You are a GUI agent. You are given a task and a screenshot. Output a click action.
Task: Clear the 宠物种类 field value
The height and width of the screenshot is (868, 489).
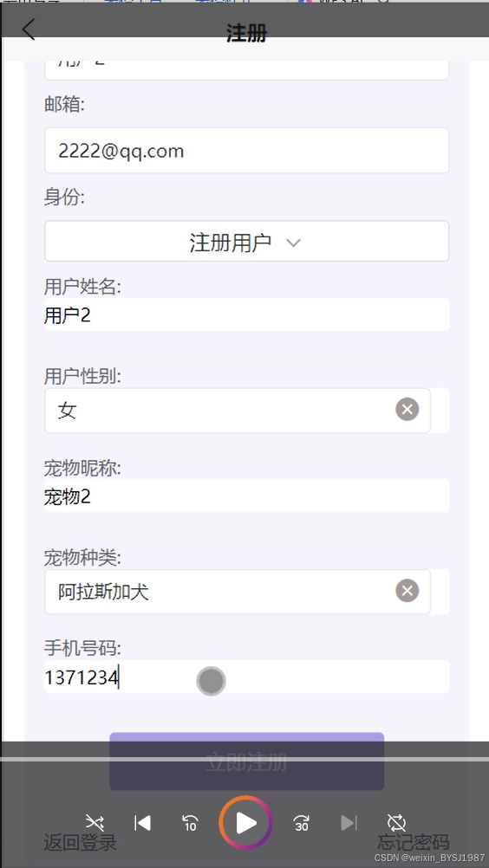point(407,591)
